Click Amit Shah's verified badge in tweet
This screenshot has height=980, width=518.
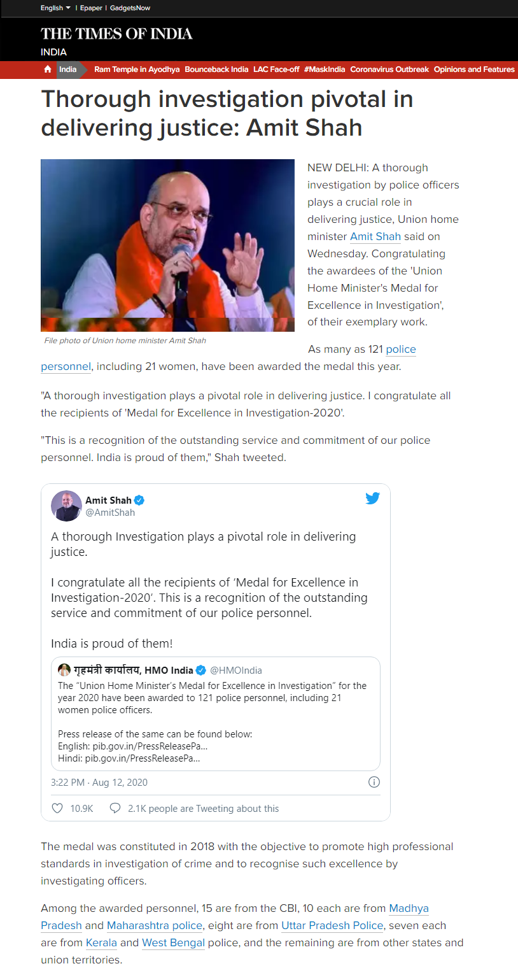(139, 501)
